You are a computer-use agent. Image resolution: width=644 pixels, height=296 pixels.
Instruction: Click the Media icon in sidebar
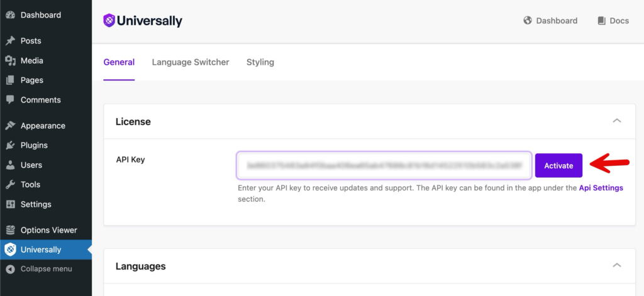click(10, 60)
